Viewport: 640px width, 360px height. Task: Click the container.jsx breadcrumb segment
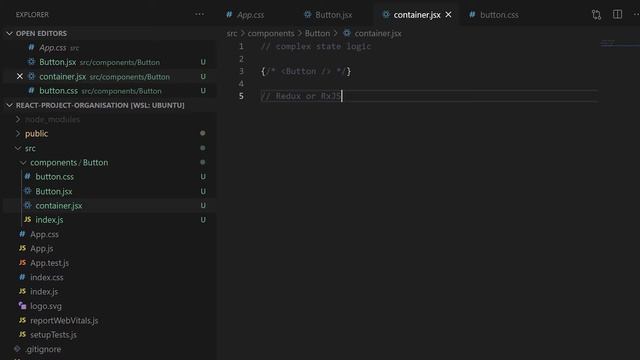click(372, 33)
